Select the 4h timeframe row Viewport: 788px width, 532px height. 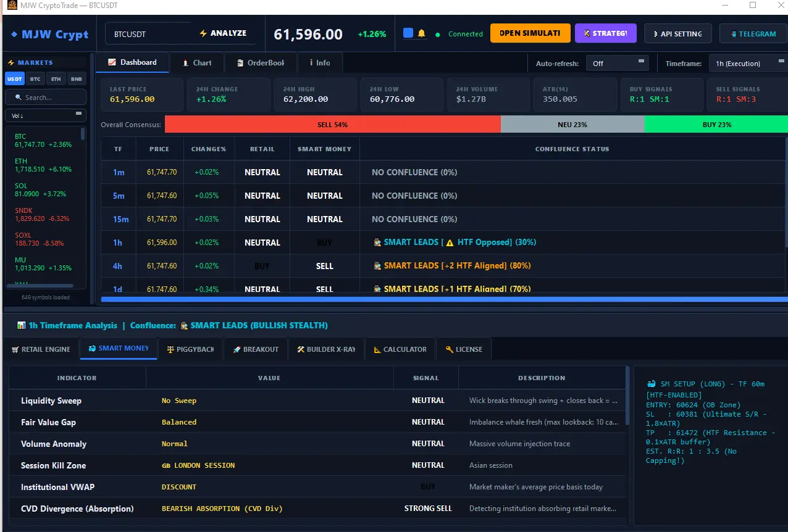tap(443, 266)
